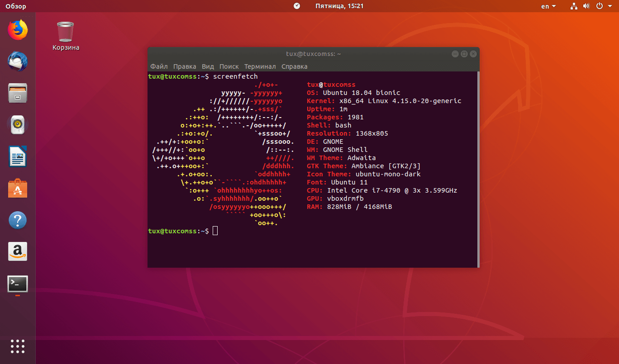Launch Rhythmbox music player
The width and height of the screenshot is (619, 364).
18,124
